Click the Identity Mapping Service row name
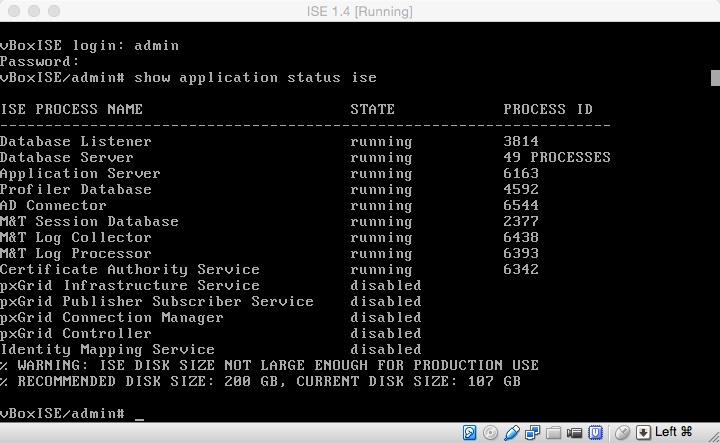Image resolution: width=720 pixels, height=443 pixels. pyautogui.click(x=107, y=350)
